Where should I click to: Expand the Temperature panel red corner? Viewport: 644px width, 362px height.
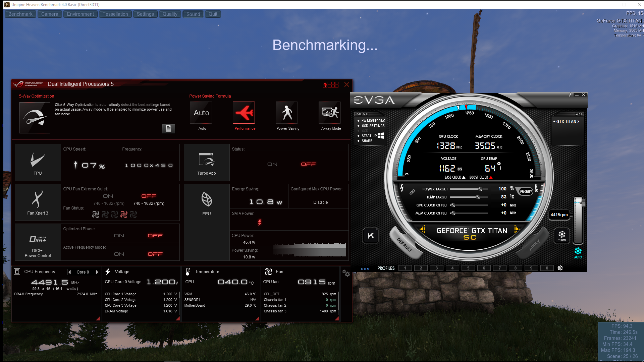257,319
